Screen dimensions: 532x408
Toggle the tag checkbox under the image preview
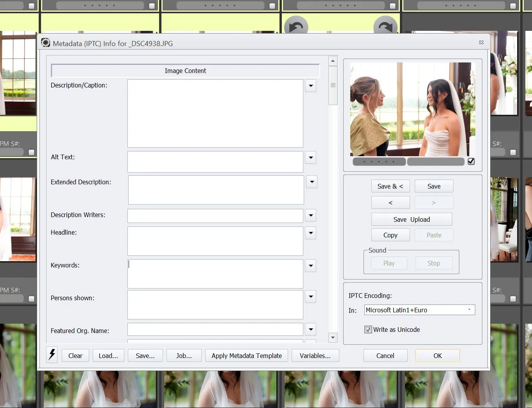click(471, 161)
